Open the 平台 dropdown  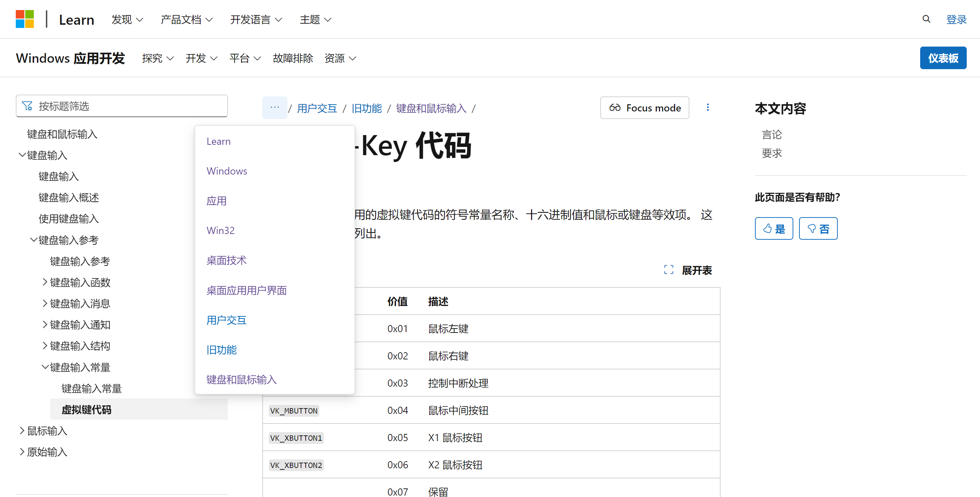tap(245, 58)
